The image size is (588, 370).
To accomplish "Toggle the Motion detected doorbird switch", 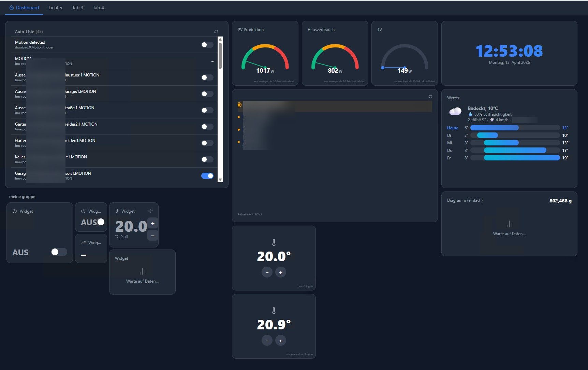I will pos(207,45).
